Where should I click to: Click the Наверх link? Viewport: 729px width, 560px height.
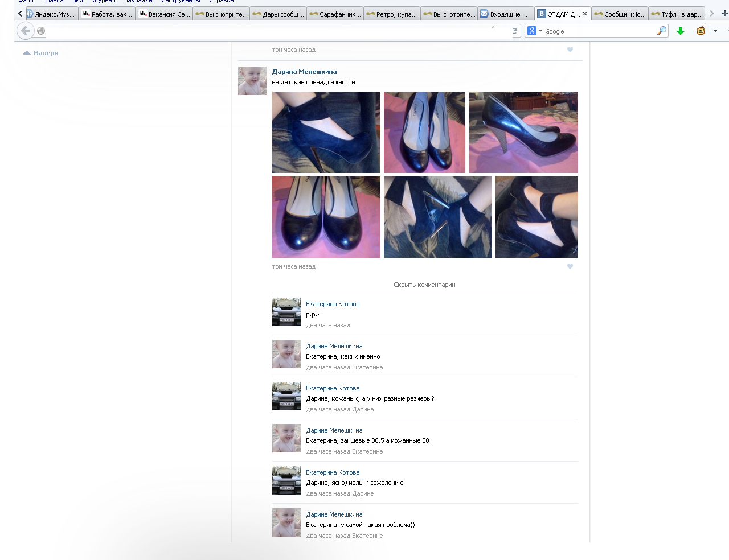click(46, 53)
